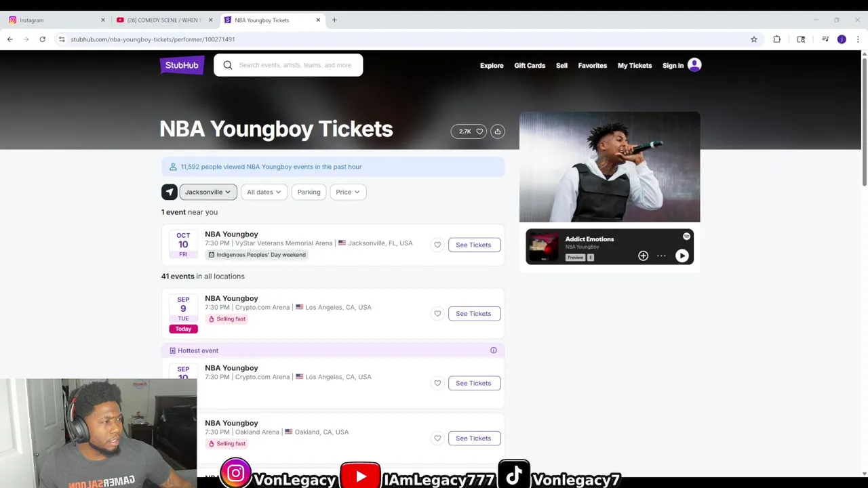Click the Jacksonville NBA Youngboy event title

click(231, 234)
